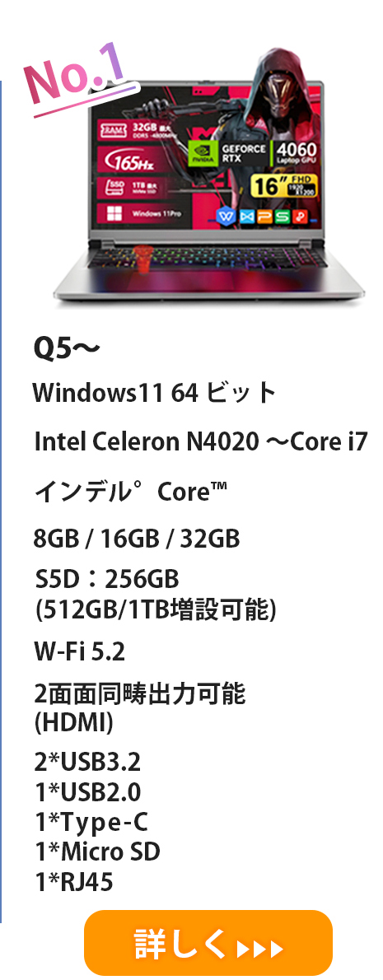The width and height of the screenshot is (383, 980).
Task: Click the 4060 Laptop GPU label
Action: pos(296,154)
